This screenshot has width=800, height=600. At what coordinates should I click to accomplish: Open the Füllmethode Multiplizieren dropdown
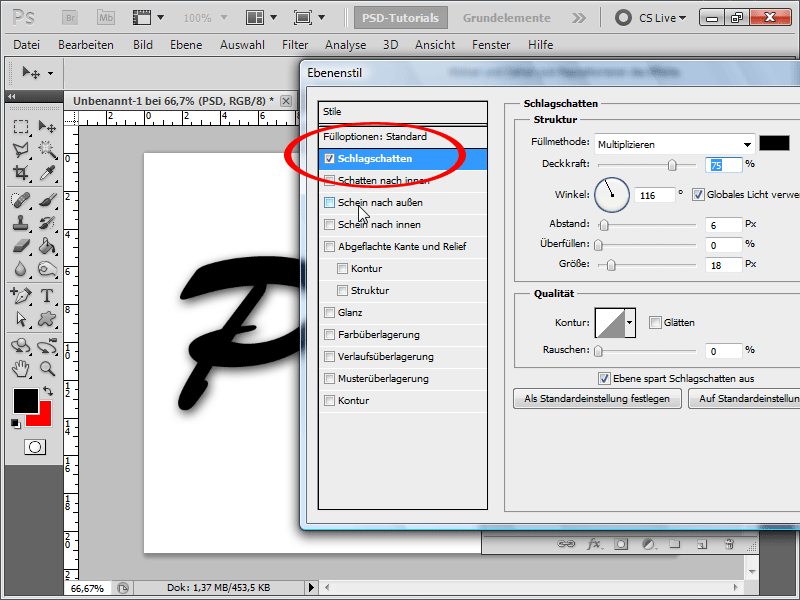[x=674, y=144]
